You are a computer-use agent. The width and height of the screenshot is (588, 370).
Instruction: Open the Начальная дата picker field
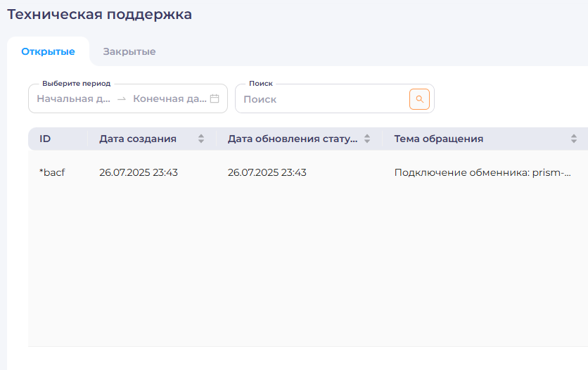pos(74,99)
